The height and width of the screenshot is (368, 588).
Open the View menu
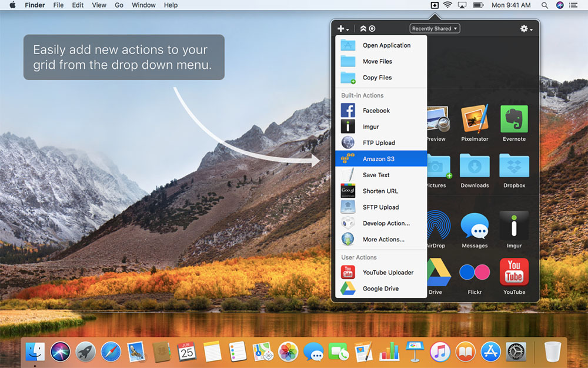[99, 5]
